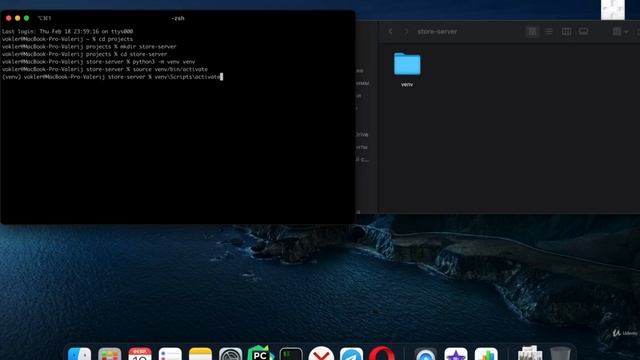The width and height of the screenshot is (640, 360).
Task: Click the 'python3 -m venv venv' line
Action: 98,62
